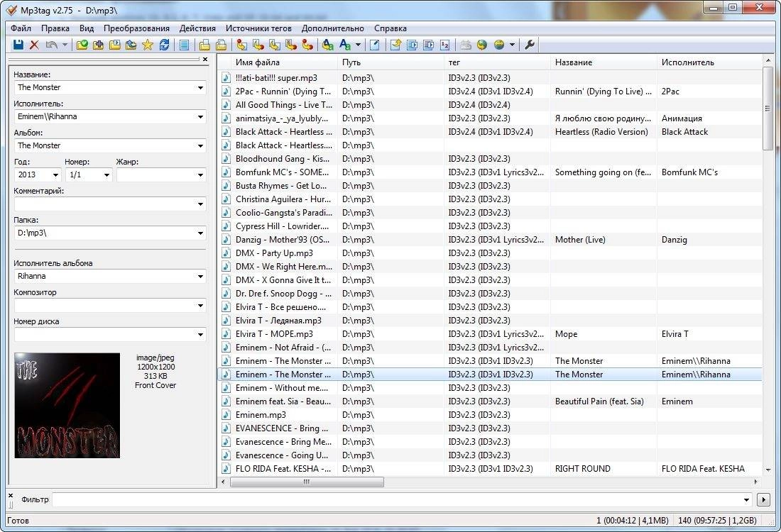Expand the Исполнитель field dropdown

click(x=200, y=117)
